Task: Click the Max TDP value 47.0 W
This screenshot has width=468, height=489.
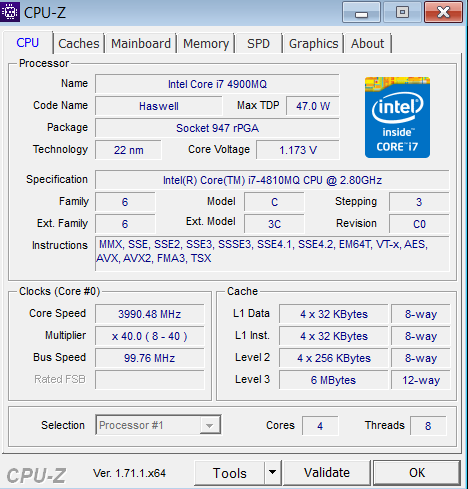Action: (x=313, y=106)
